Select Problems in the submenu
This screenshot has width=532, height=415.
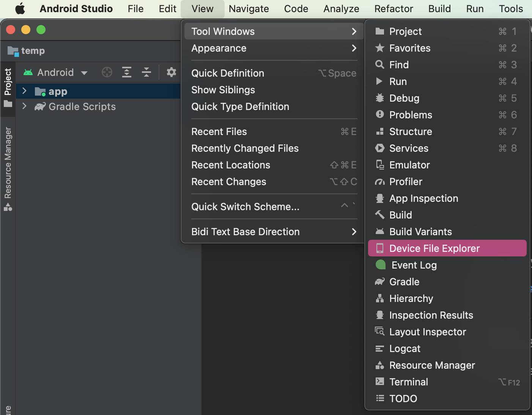point(447,115)
